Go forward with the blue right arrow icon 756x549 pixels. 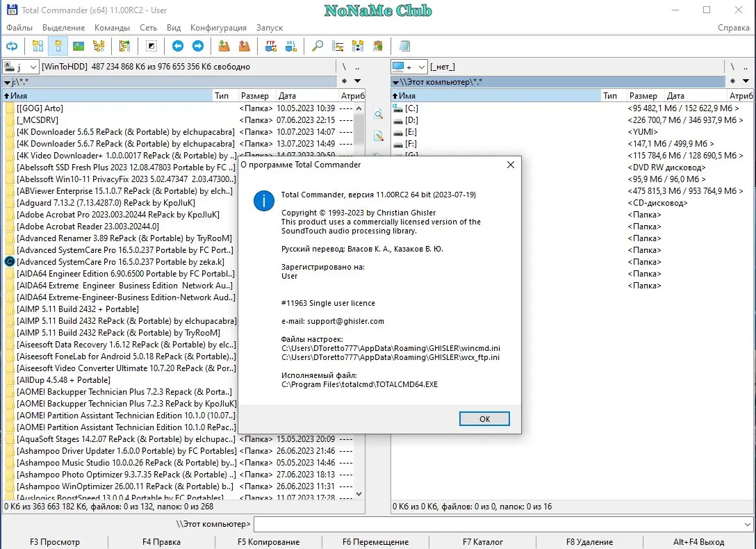(x=197, y=47)
